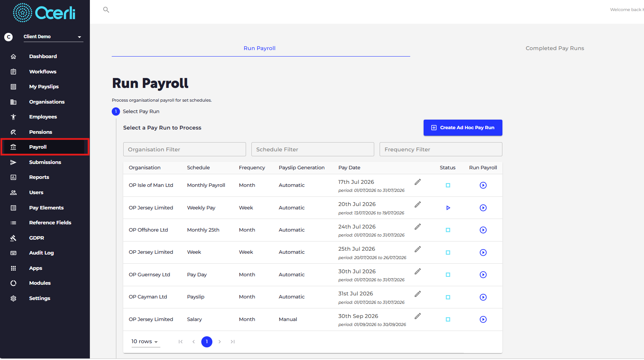Click in-progress status icon for Weekly Pay
The image size is (644, 360).
tap(448, 208)
